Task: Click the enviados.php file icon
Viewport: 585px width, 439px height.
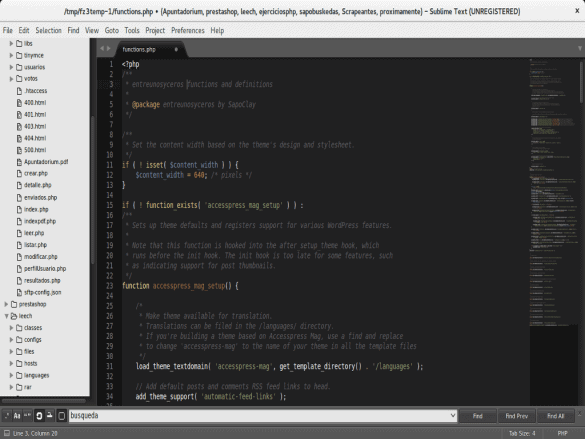Action: (x=19, y=198)
